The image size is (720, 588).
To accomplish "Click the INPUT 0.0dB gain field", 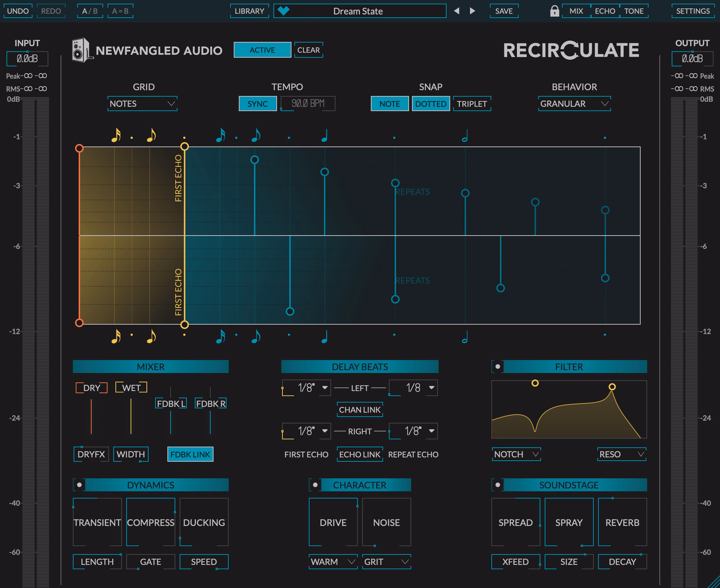I will click(x=27, y=59).
